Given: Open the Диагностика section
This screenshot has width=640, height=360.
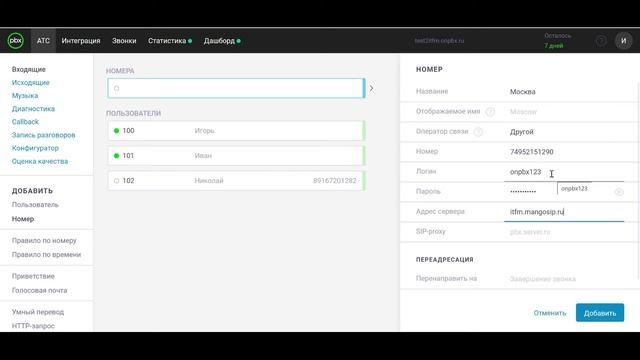Looking at the screenshot, I should tap(33, 109).
